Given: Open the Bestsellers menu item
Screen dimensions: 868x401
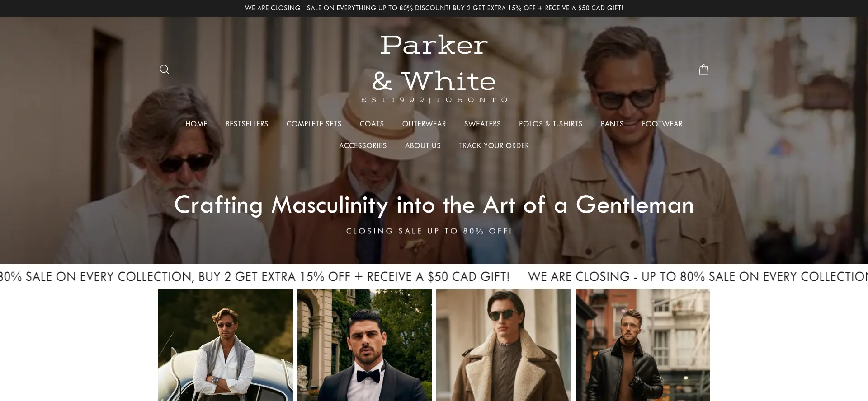Looking at the screenshot, I should [247, 124].
